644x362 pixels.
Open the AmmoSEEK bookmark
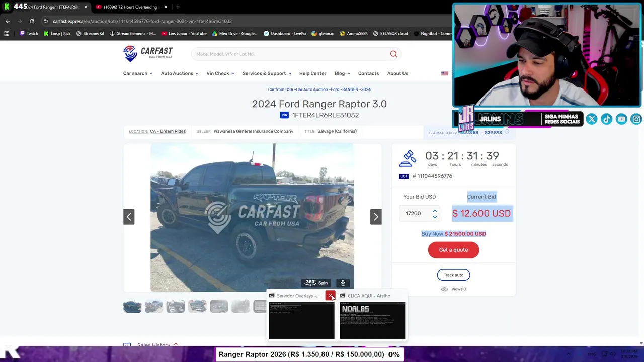click(353, 34)
